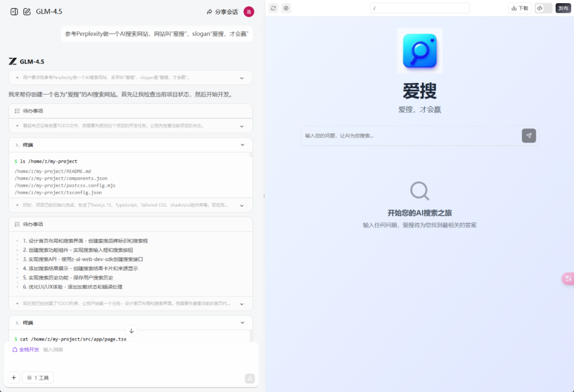This screenshot has width=574, height=392.
Task: Select the full-stack development mode tag
Action: [x=26, y=350]
